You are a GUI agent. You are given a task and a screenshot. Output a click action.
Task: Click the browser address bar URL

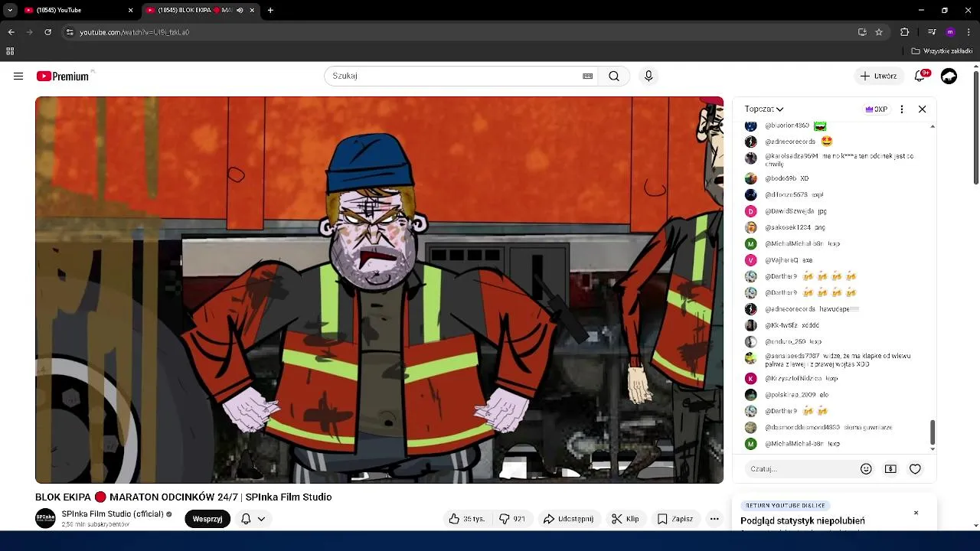click(x=135, y=32)
